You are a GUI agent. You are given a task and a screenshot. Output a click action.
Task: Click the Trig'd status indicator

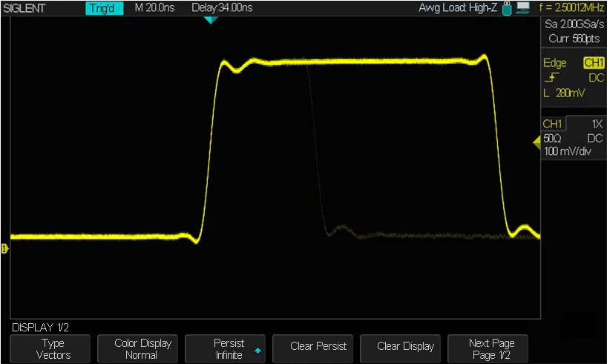point(104,8)
